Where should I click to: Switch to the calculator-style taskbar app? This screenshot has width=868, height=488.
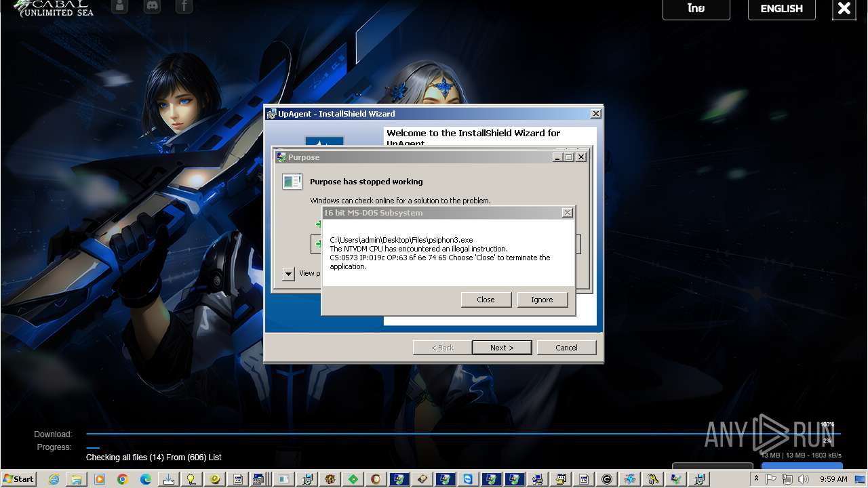(x=258, y=479)
